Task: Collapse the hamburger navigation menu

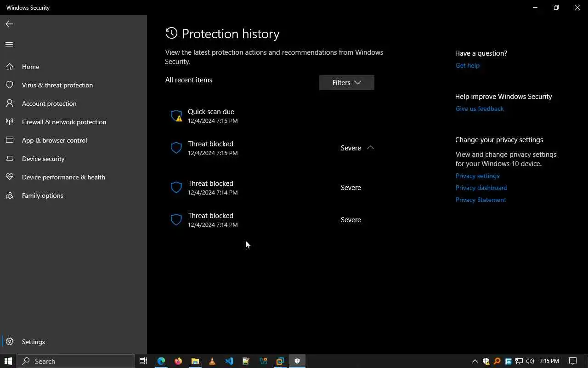Action: click(9, 44)
